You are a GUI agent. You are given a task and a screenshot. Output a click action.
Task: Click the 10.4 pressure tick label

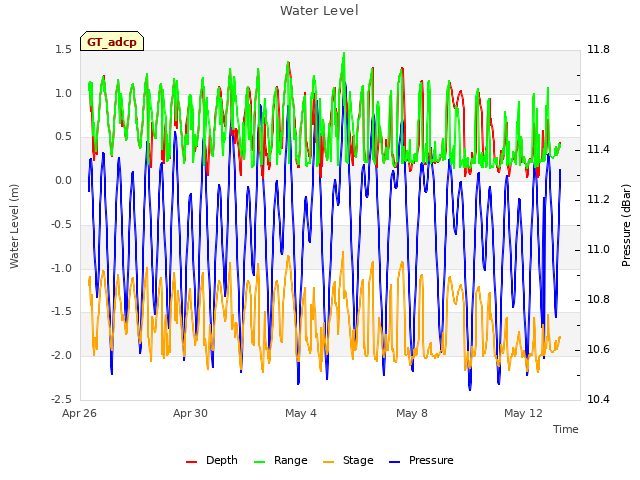(598, 399)
